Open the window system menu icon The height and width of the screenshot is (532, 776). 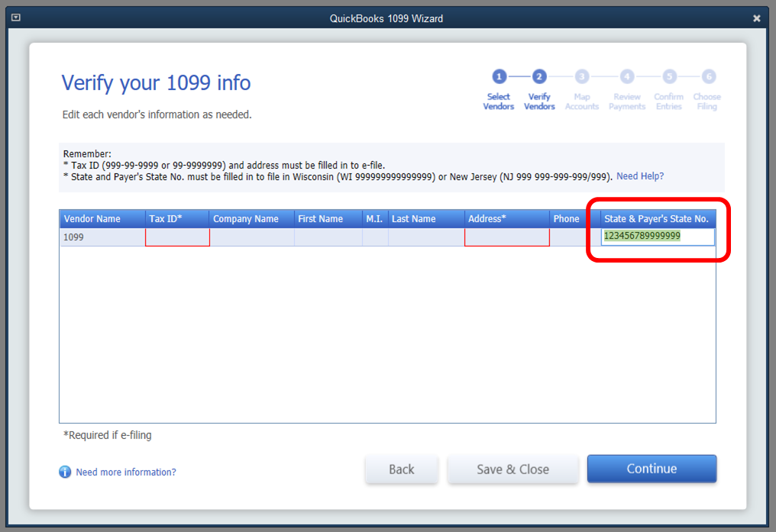click(16, 18)
